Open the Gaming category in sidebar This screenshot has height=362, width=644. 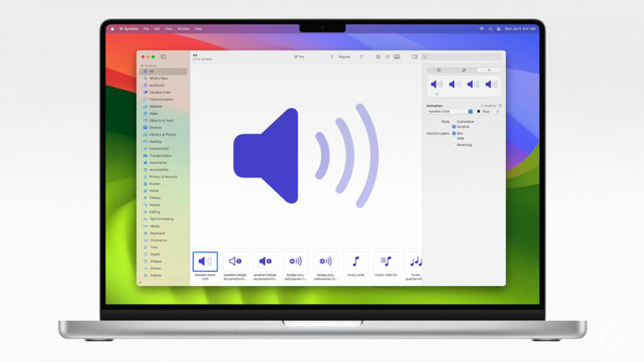point(155,141)
